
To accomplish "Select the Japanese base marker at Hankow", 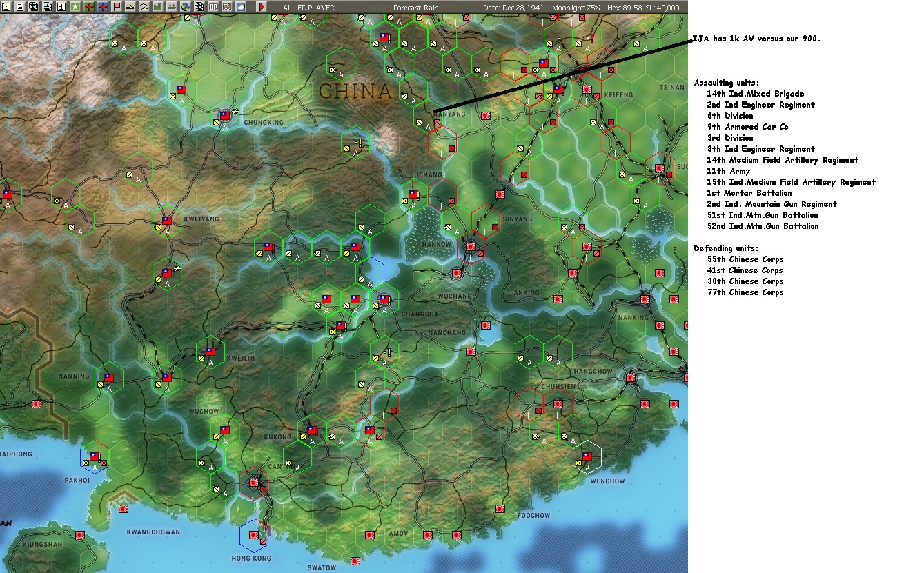I will click(471, 246).
